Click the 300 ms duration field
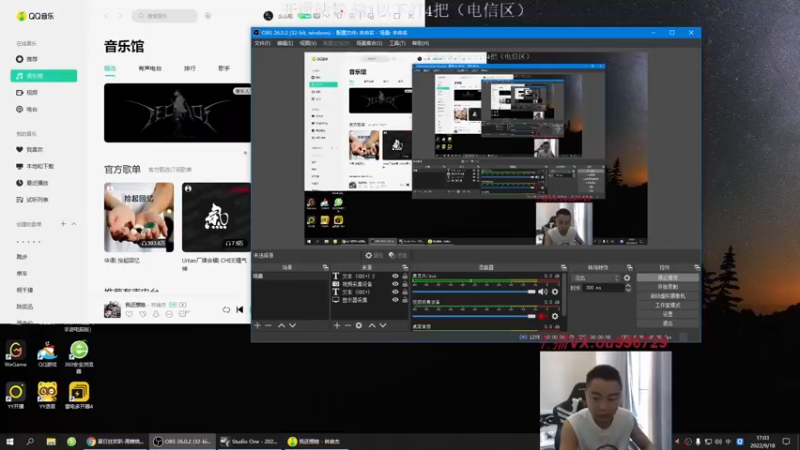800x450 pixels. click(x=604, y=288)
